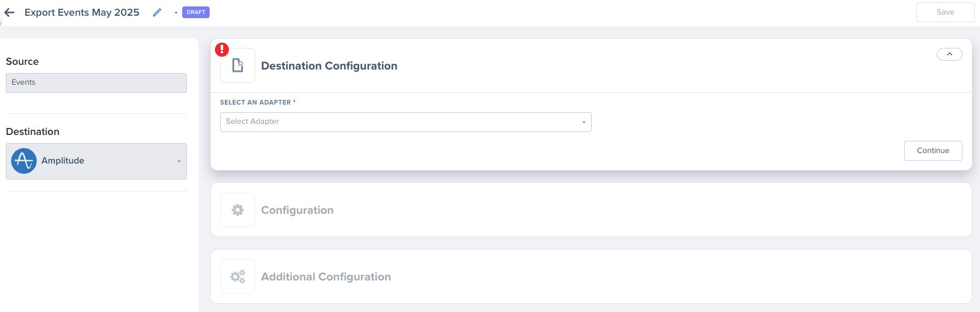Click the Configuration gear icon
This screenshot has width=980, height=312.
(x=238, y=210)
